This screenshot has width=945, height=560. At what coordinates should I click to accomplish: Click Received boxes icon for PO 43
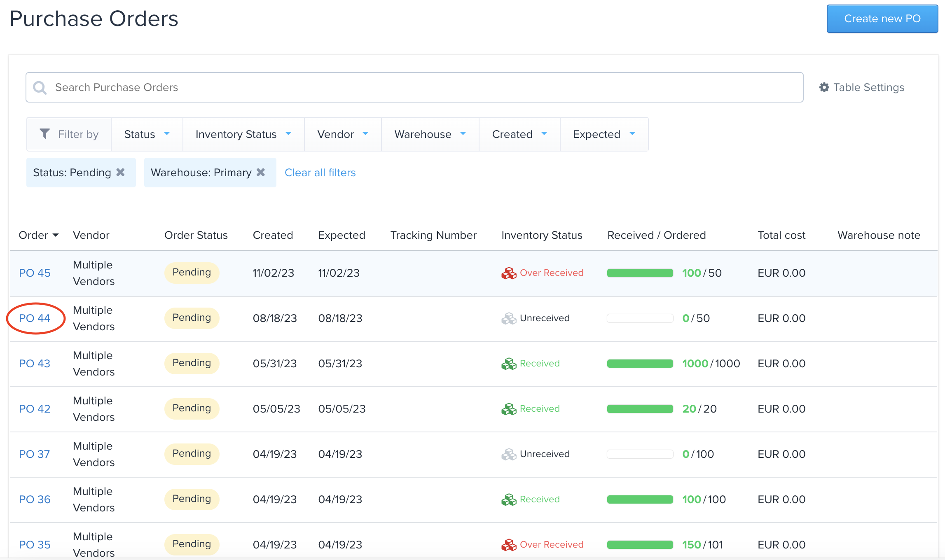point(509,364)
